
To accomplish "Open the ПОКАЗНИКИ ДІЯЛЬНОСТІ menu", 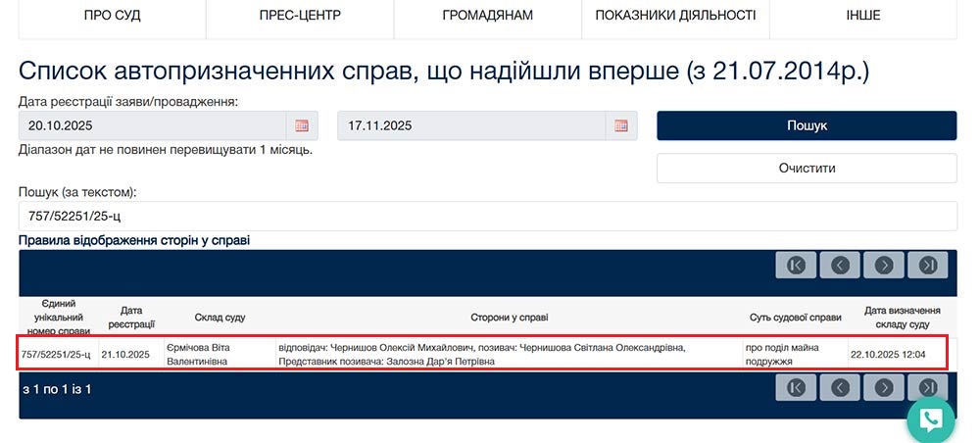I will click(675, 17).
